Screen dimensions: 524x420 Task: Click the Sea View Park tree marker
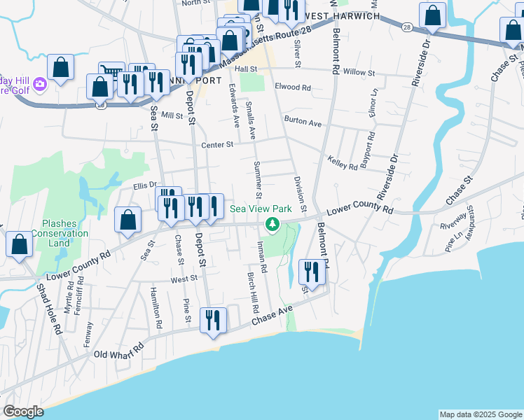pyautogui.click(x=273, y=225)
